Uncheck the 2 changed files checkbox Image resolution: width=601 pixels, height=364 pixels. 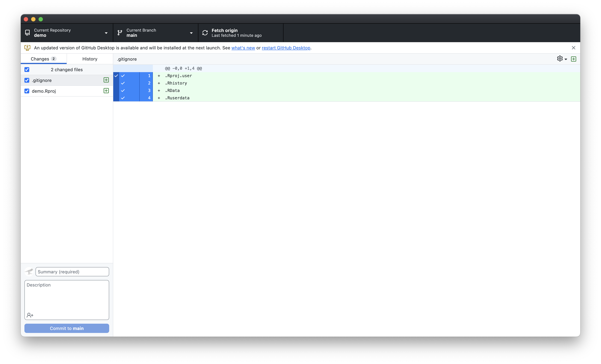coord(27,70)
